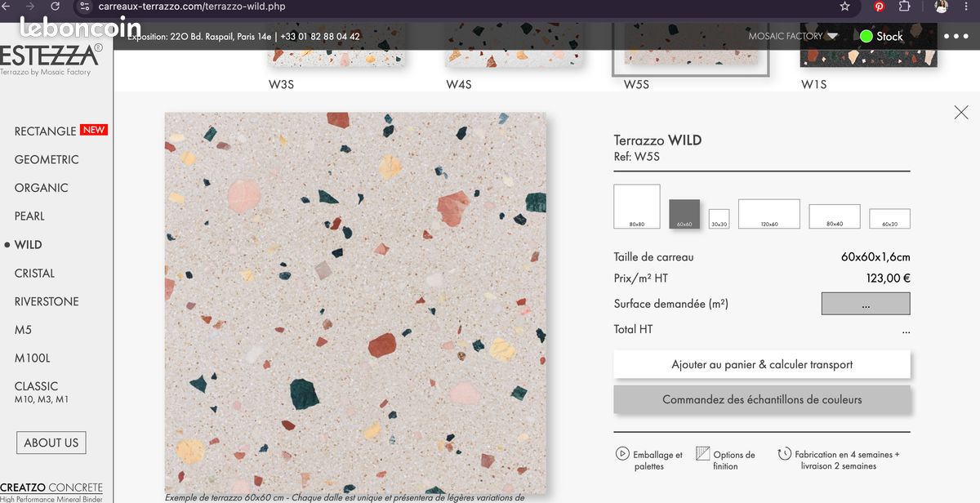Screen dimensions: 980x503
Task: Click the Stock label in header
Action: click(x=890, y=36)
